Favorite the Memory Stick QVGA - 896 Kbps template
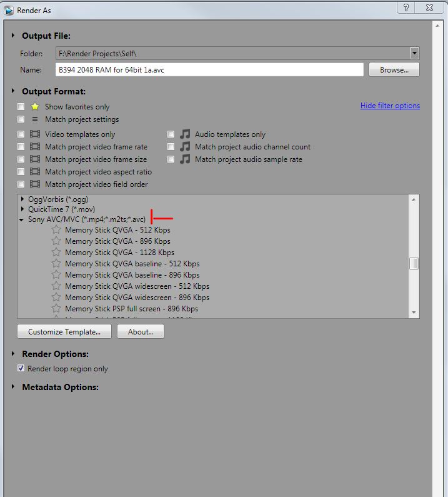448x497 pixels. [56, 241]
